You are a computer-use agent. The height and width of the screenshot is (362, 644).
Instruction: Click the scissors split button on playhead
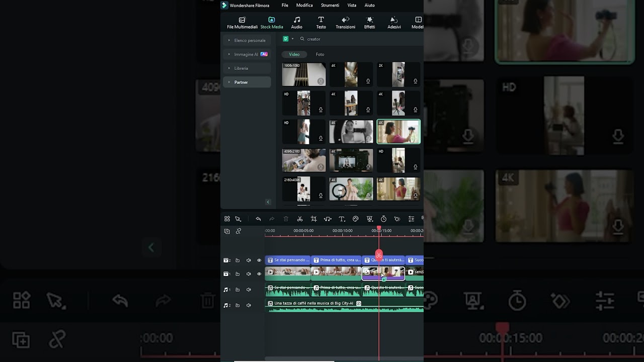tap(379, 255)
